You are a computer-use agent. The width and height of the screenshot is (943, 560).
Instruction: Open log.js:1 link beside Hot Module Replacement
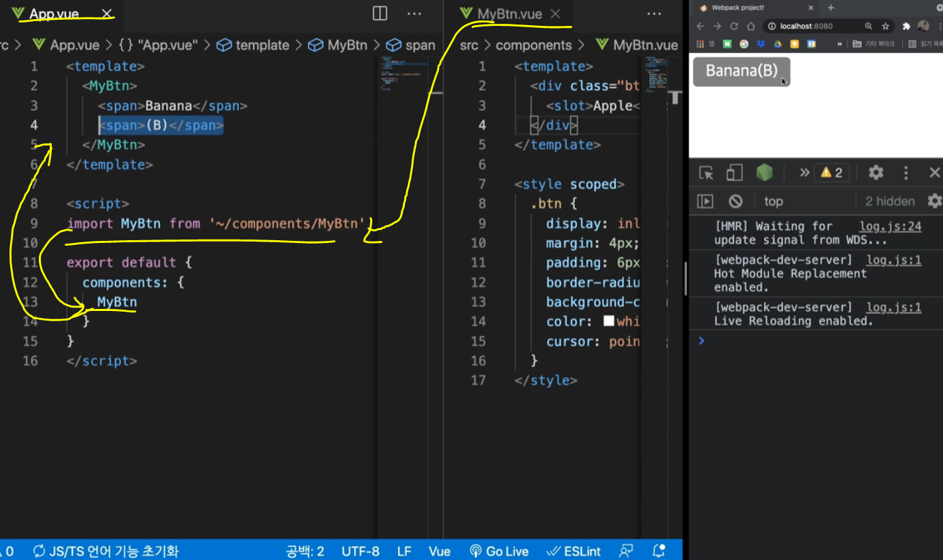[893, 260]
